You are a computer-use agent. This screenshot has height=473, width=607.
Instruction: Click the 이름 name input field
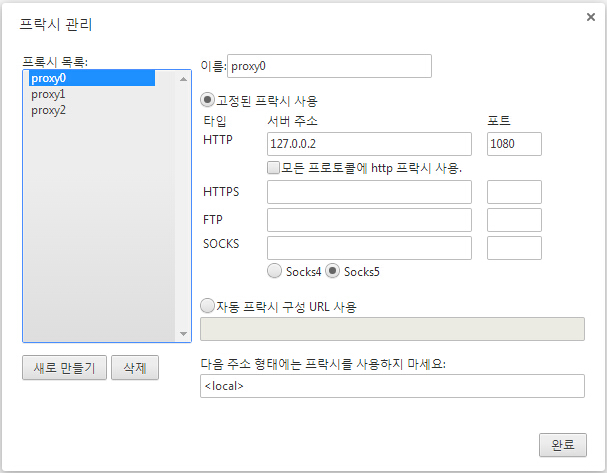tap(329, 66)
